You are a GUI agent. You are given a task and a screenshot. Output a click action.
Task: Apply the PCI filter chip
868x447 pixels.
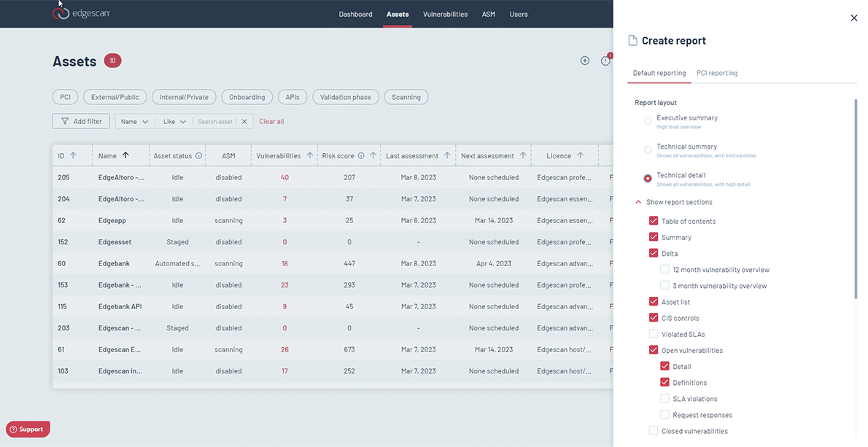66,97
